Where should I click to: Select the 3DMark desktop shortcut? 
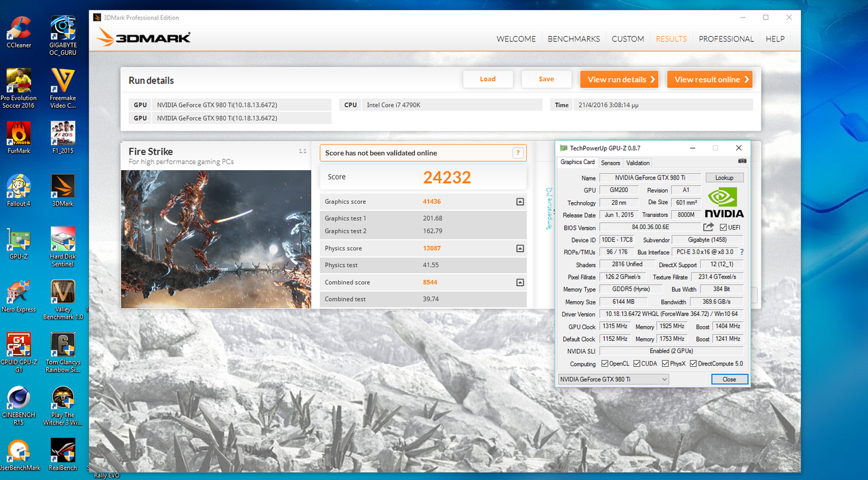click(x=62, y=191)
